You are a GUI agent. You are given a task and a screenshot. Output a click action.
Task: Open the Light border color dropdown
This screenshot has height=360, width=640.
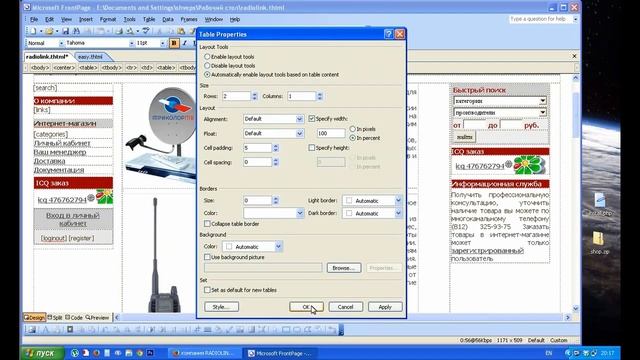pyautogui.click(x=398, y=200)
